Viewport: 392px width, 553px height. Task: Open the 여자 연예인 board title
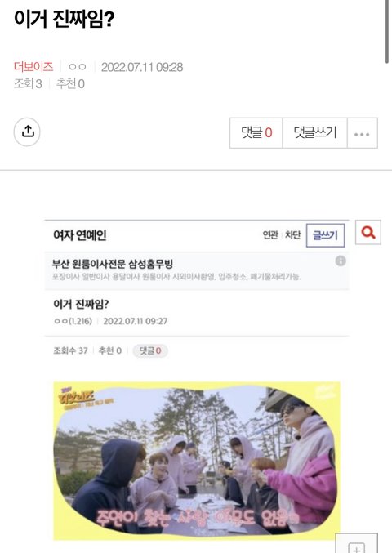80,235
